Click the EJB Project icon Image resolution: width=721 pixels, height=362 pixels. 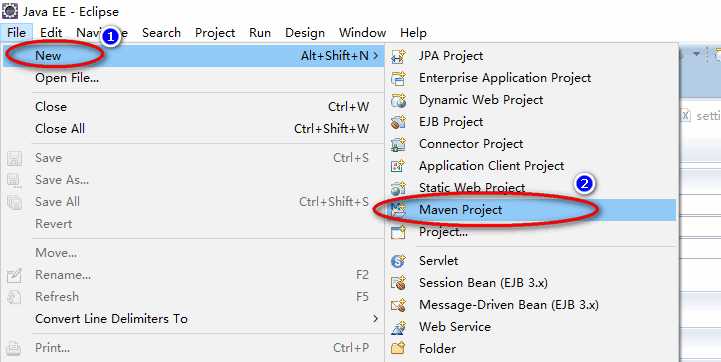pyautogui.click(x=398, y=122)
